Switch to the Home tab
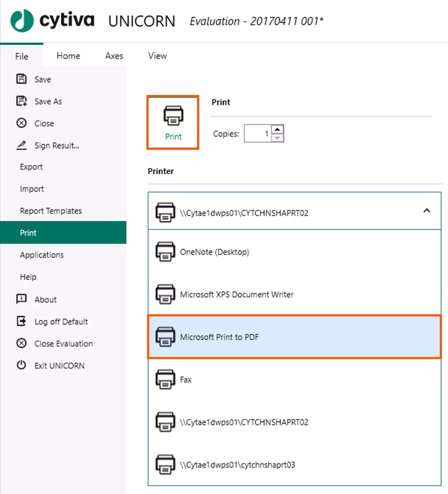The image size is (448, 494). click(x=68, y=56)
